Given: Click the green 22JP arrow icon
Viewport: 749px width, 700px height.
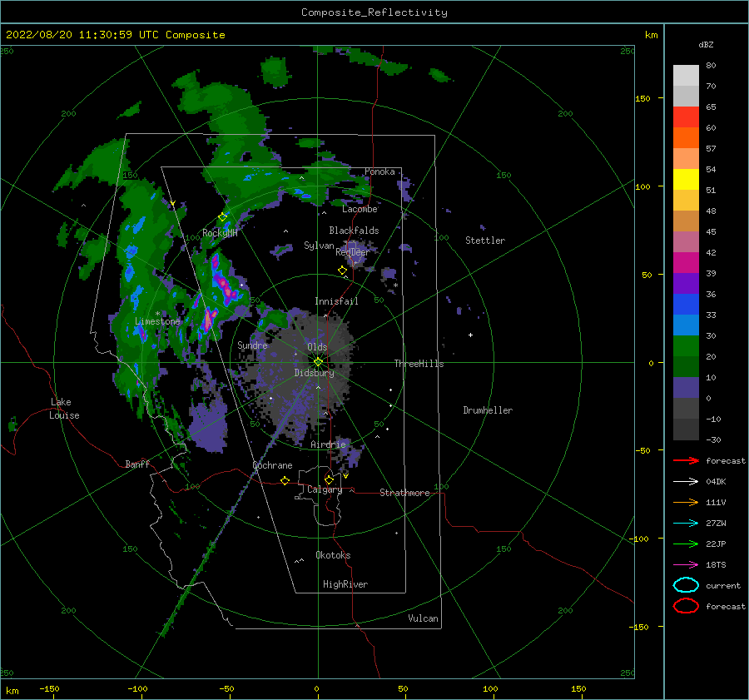Looking at the screenshot, I should tap(686, 544).
